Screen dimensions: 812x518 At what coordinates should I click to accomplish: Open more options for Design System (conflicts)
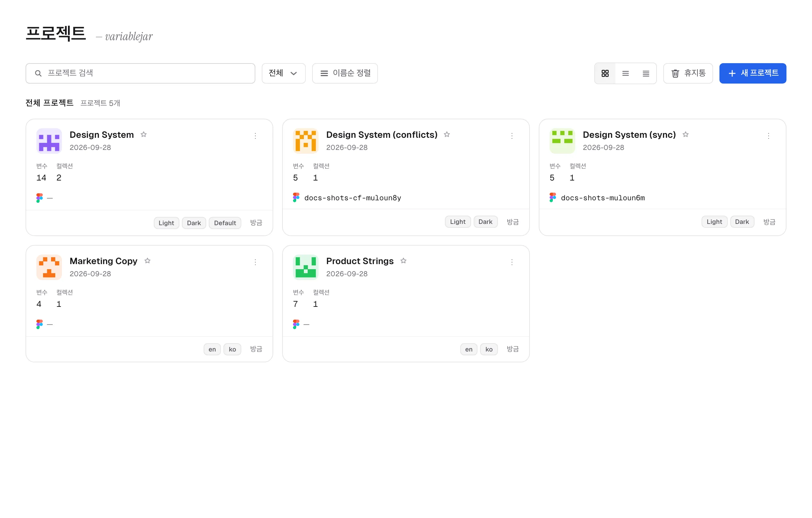coord(512,136)
